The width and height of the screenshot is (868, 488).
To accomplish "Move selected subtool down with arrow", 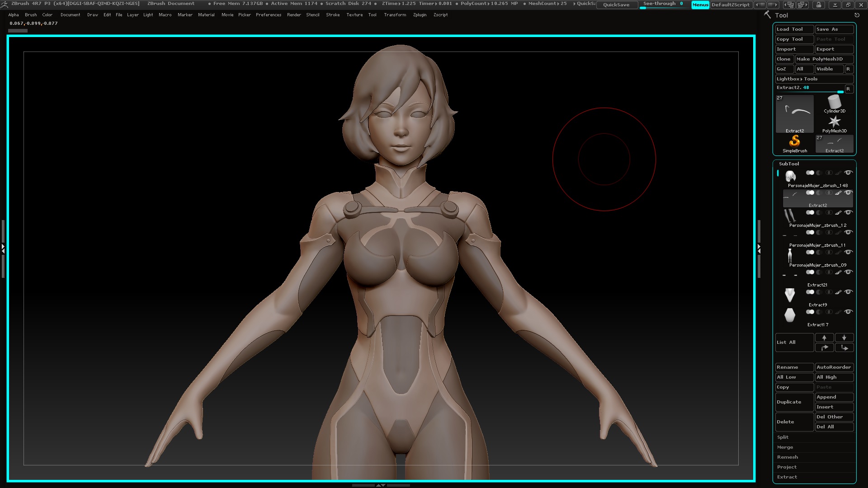I will (844, 338).
